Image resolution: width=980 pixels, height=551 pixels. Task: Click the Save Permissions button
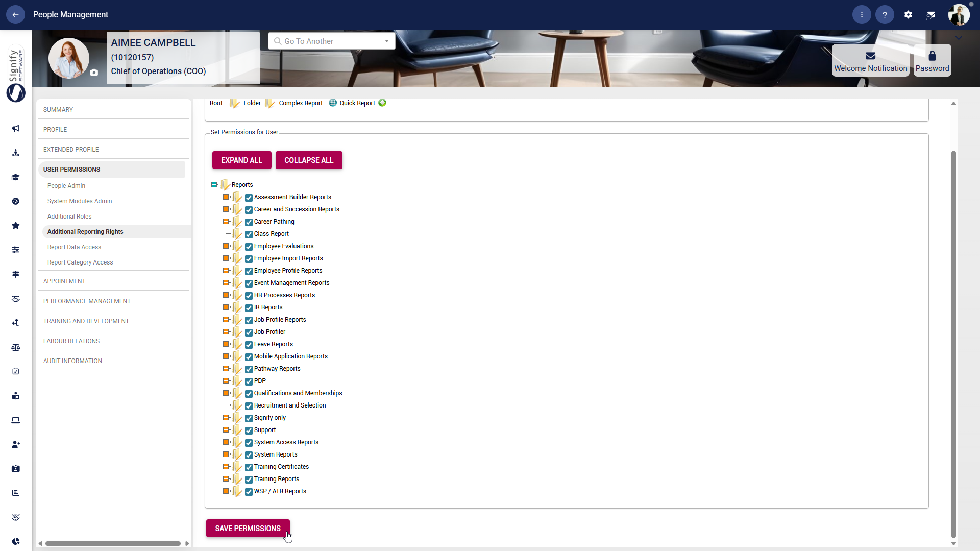(248, 528)
